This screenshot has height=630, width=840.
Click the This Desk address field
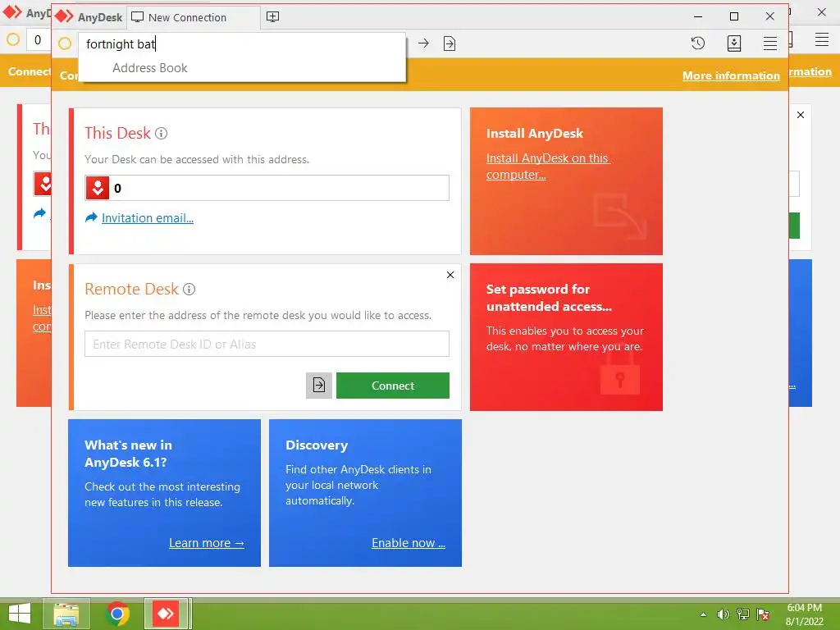coord(267,188)
